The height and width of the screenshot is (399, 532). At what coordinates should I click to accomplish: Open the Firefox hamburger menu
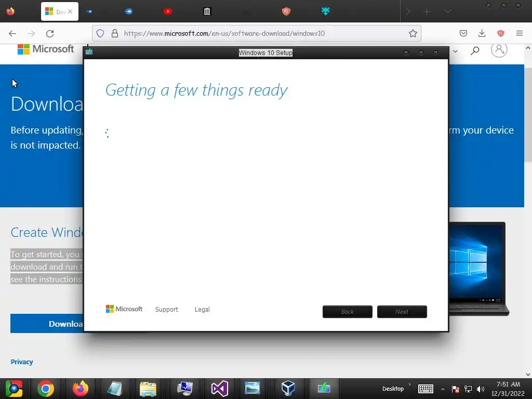519,33
